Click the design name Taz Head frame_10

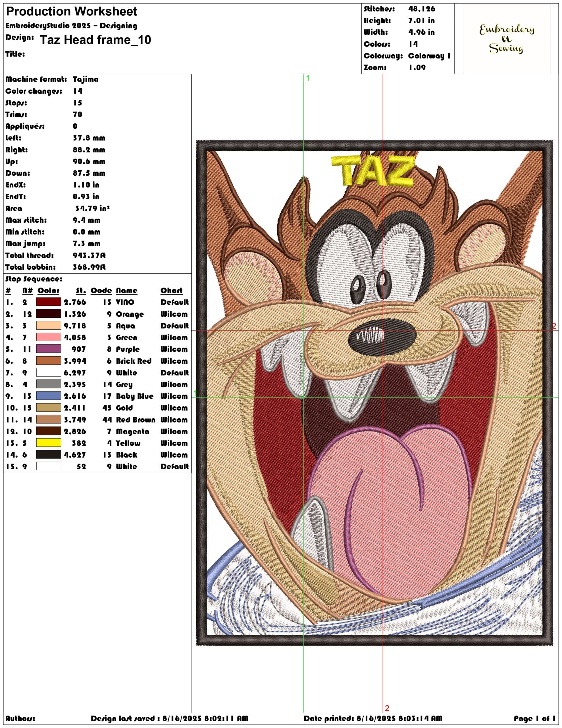tap(95, 40)
